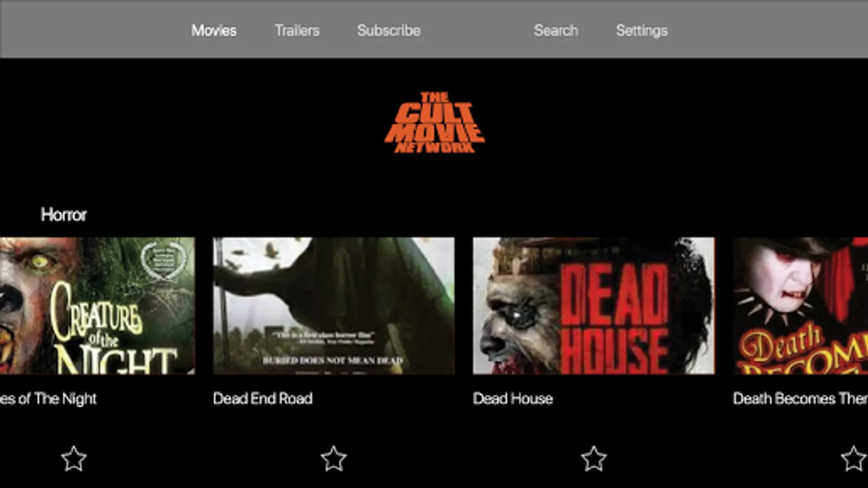This screenshot has width=868, height=488.
Task: Go to the Subscribe tab
Action: pyautogui.click(x=388, y=30)
